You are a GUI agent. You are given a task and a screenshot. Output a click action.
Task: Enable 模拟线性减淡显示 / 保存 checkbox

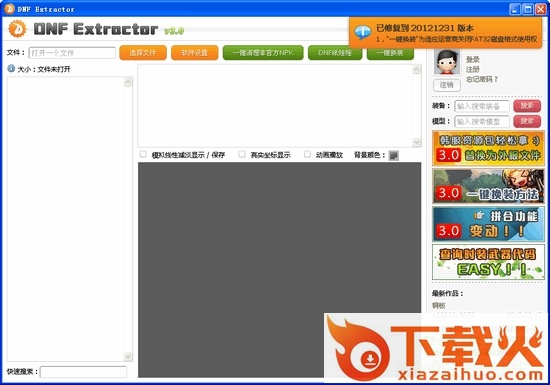click(x=143, y=154)
